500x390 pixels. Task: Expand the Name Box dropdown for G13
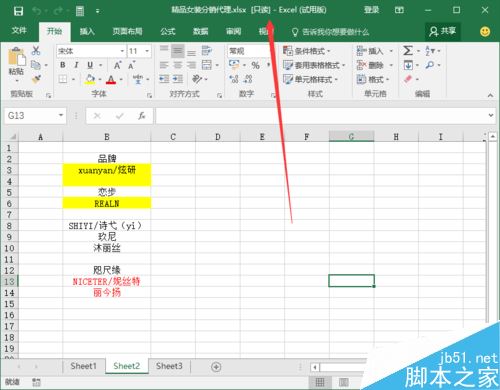[x=61, y=115]
